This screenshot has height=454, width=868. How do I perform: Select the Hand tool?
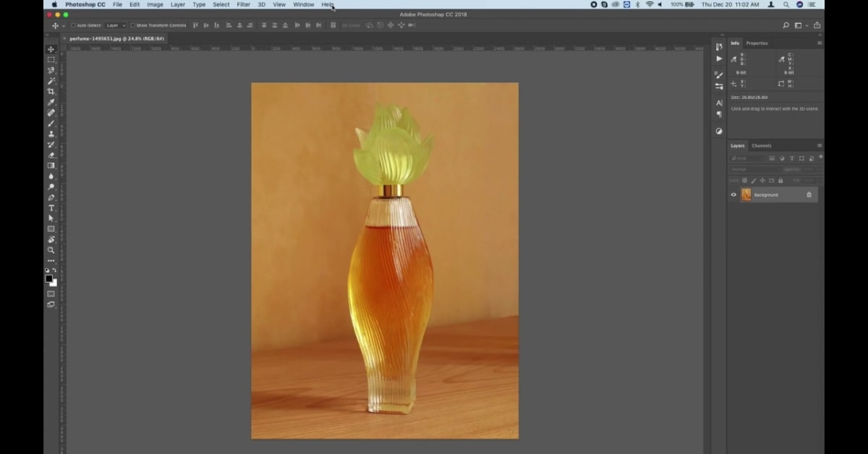point(51,239)
